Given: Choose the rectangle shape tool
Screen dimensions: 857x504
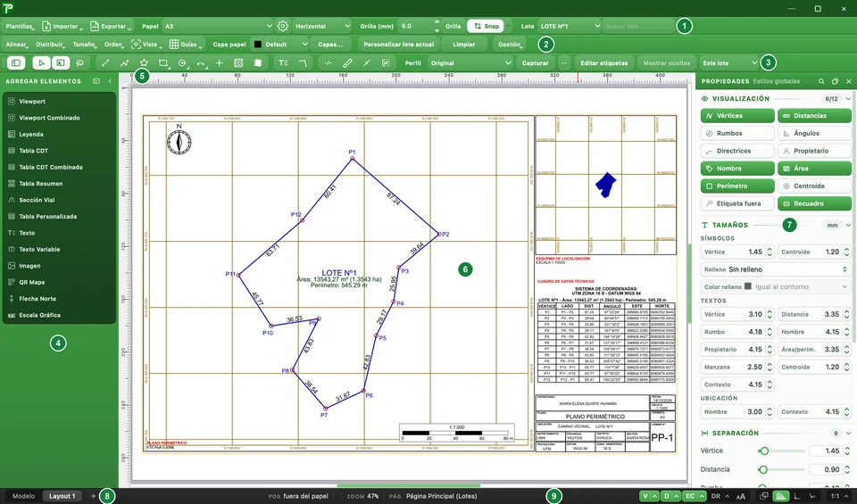Looking at the screenshot, I should point(163,63).
